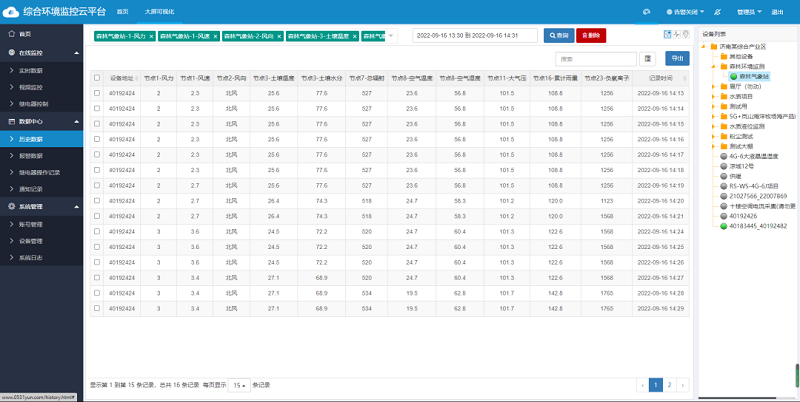This screenshot has width=800, height=402.
Task: Click the column toggle icon beside search box
Action: (x=647, y=59)
